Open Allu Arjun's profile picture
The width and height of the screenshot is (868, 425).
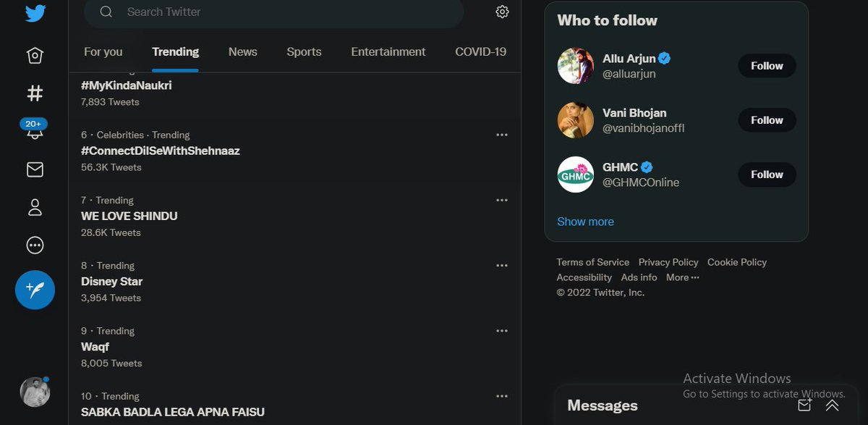coord(576,66)
